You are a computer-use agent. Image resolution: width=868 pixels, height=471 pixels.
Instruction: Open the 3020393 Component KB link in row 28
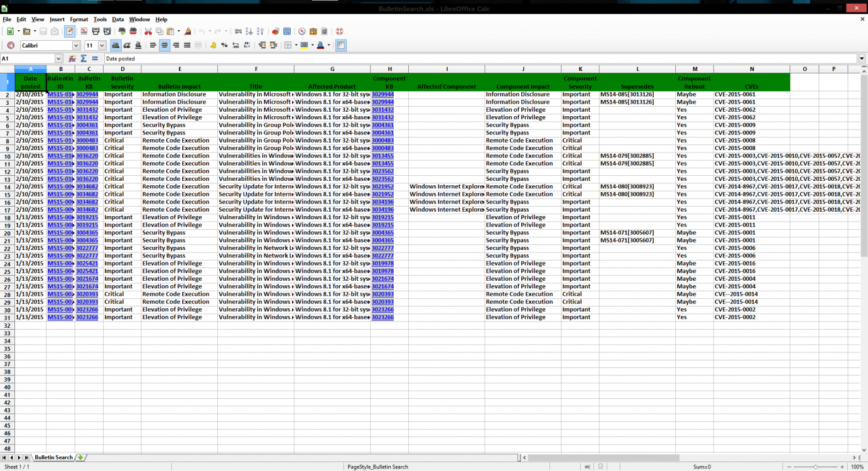[x=382, y=294]
